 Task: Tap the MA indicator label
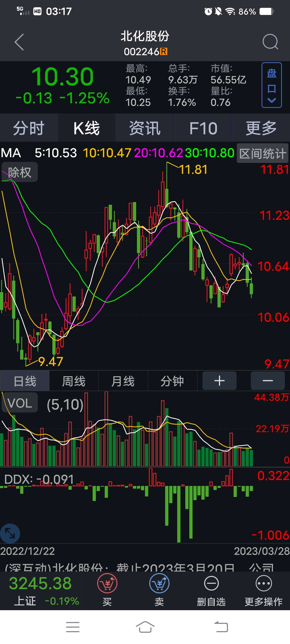point(11,153)
